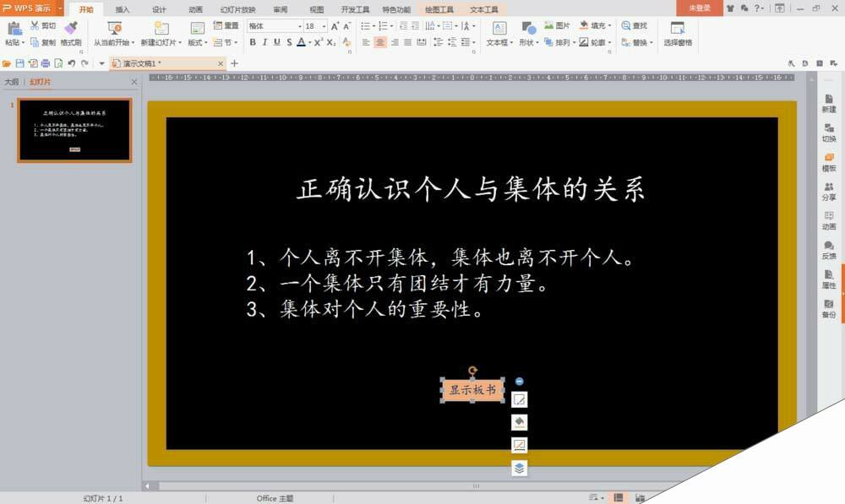The height and width of the screenshot is (504, 845).
Task: Switch to the Review (审阅) tab
Action: tap(281, 9)
